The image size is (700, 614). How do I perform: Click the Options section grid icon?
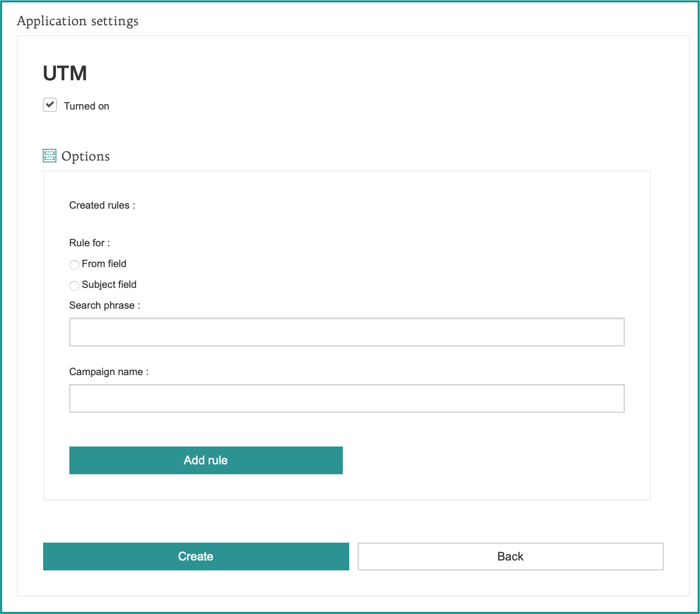click(x=50, y=156)
